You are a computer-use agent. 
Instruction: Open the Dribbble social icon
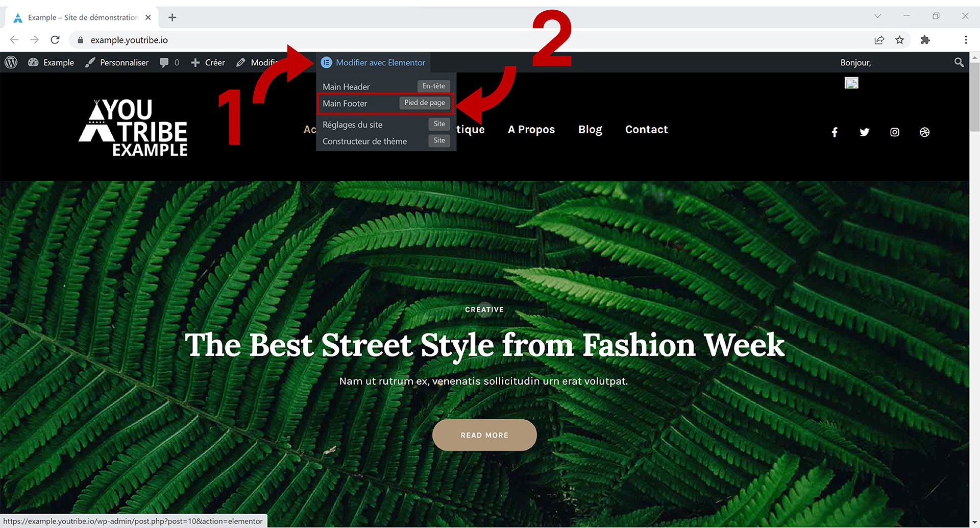(x=924, y=132)
